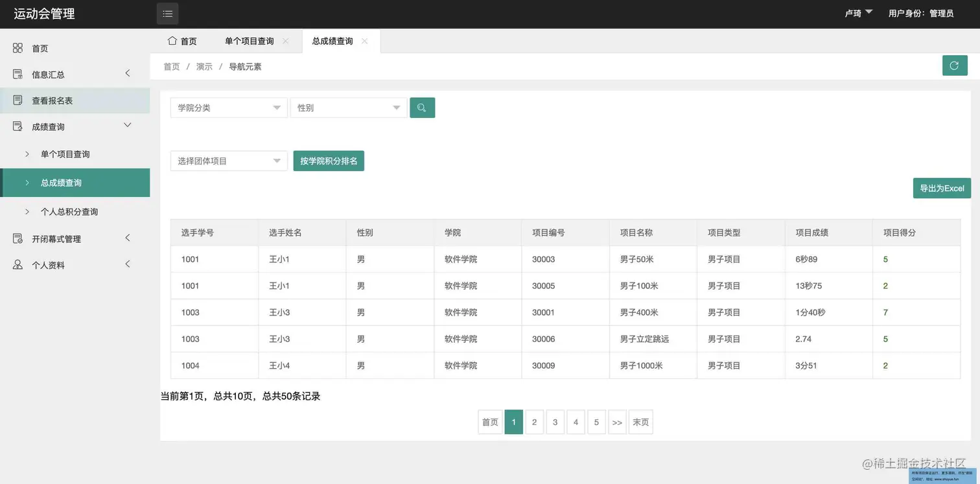The width and height of the screenshot is (980, 484).
Task: Click the 信息汇总 sidebar icon
Action: [17, 75]
